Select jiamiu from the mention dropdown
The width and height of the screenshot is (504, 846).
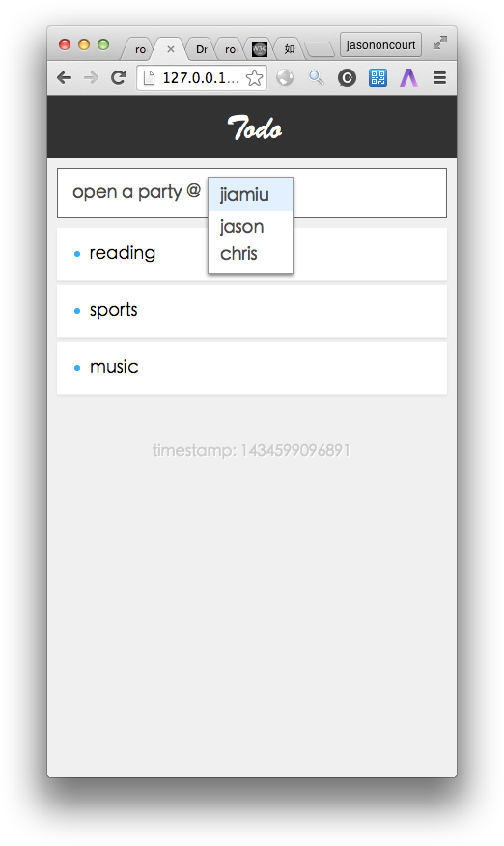coord(250,194)
